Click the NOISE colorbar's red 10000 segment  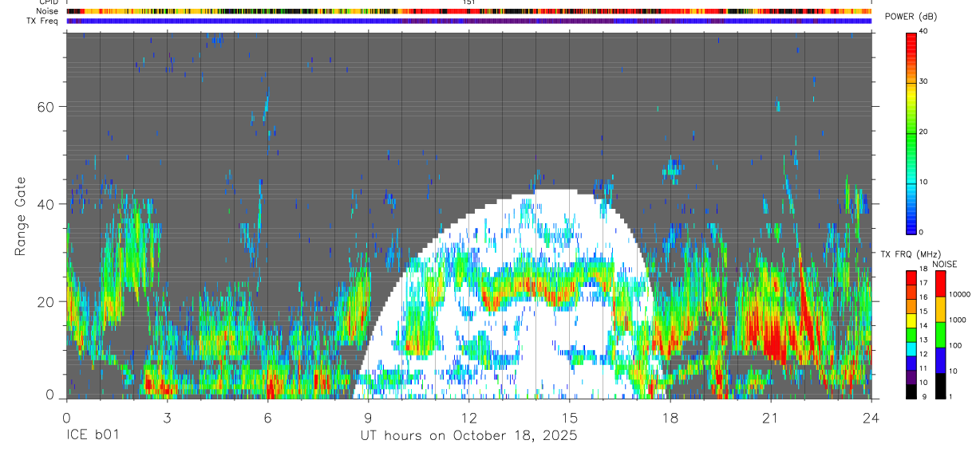pos(940,283)
